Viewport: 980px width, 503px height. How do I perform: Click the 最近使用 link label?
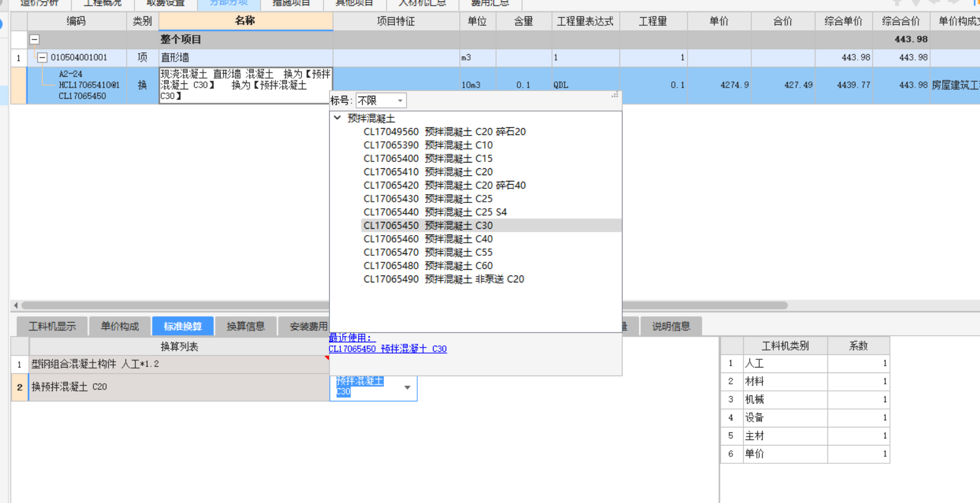coord(352,338)
